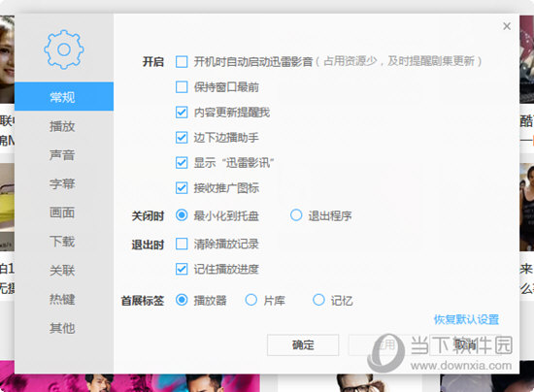Viewport: 534px width, 392px height.
Task: Open the 酷 poster thumbnail right of dialog
Action: point(526,59)
